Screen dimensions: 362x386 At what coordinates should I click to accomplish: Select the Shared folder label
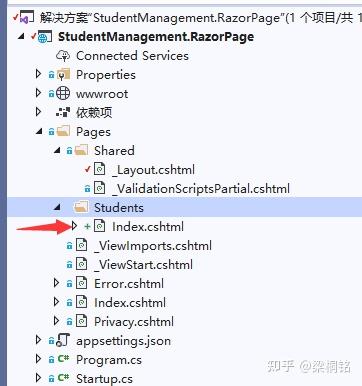pyautogui.click(x=114, y=151)
